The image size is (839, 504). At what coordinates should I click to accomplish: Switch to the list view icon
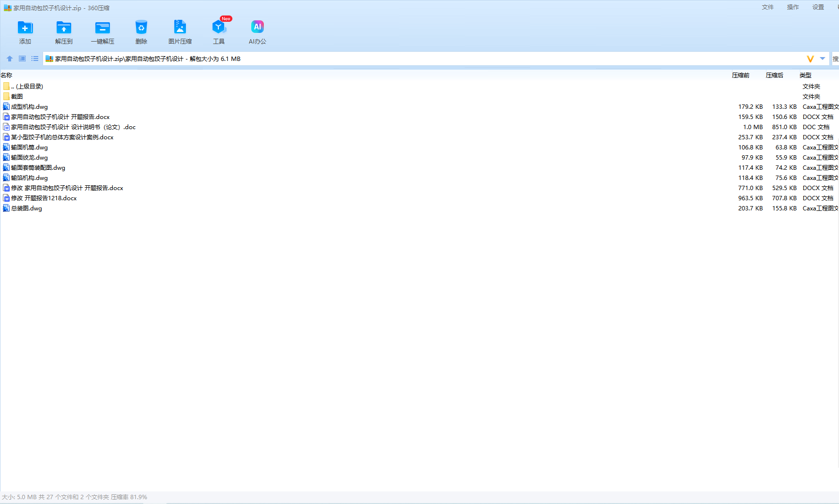(35, 59)
